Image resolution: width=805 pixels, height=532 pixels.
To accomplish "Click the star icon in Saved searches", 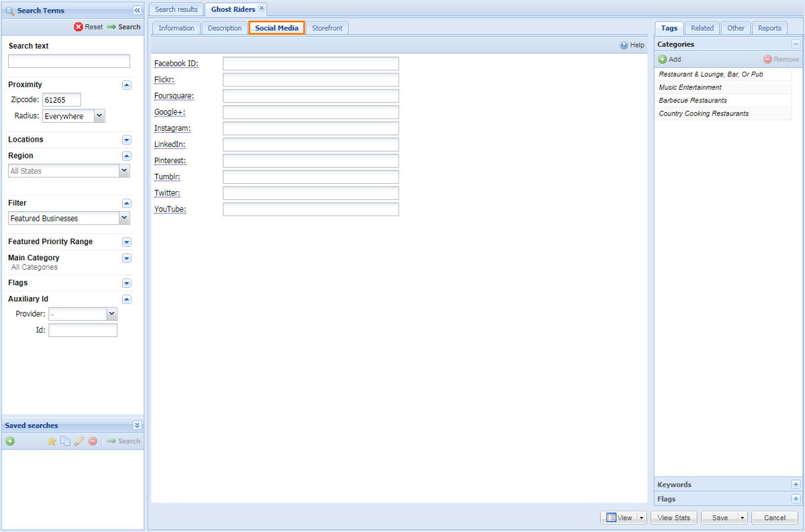I will (52, 441).
